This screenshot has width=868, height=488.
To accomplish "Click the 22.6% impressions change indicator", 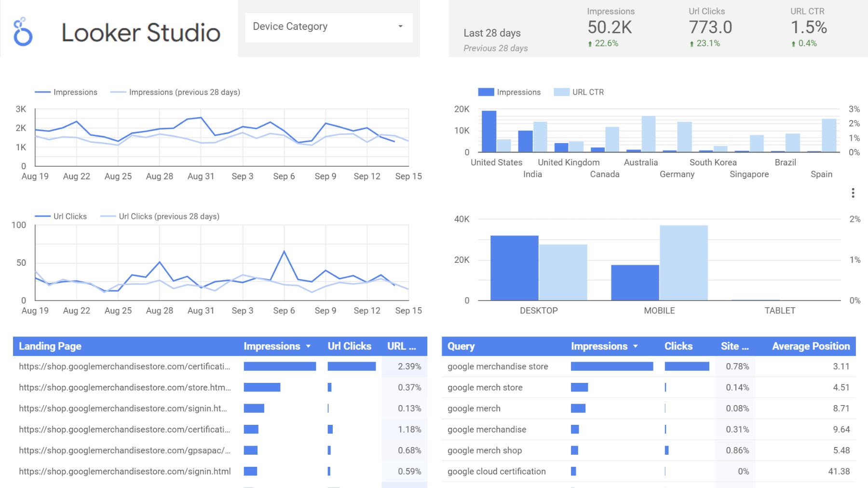I will (603, 43).
